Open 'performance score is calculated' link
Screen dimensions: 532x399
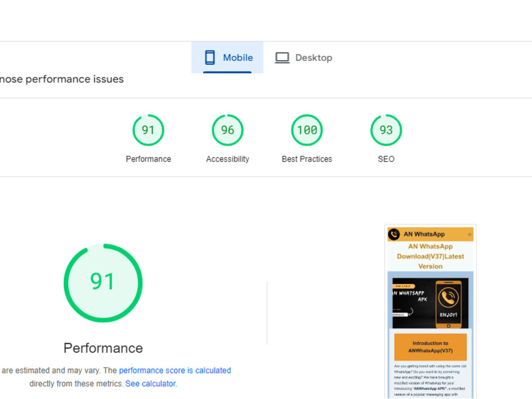tap(174, 370)
